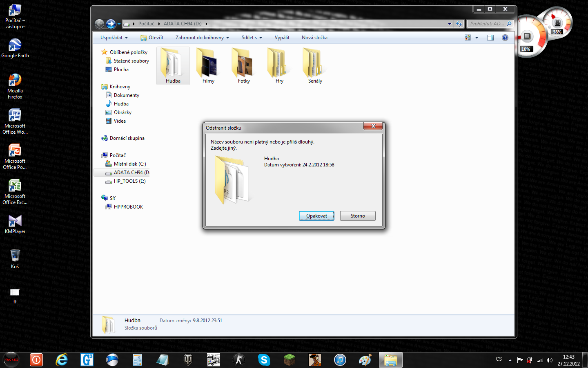Open Skype from taskbar

pyautogui.click(x=264, y=360)
